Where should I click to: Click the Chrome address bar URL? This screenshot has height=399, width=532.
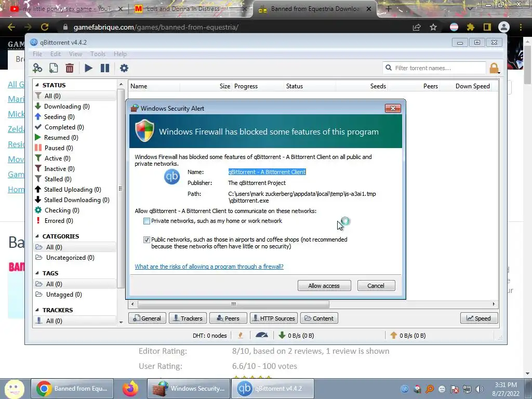156,27
